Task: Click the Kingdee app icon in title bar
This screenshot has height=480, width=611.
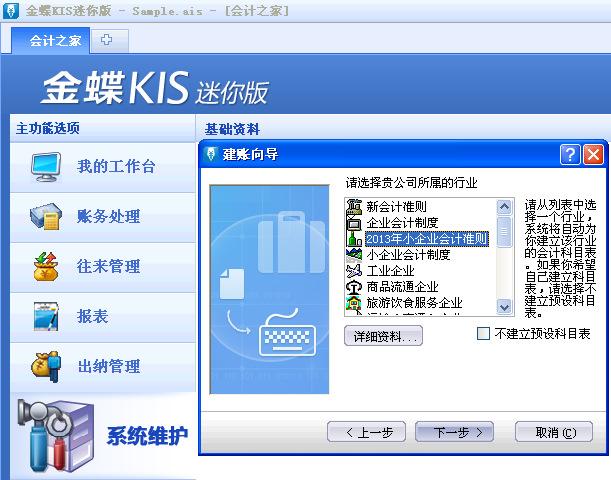Action: tap(11, 11)
